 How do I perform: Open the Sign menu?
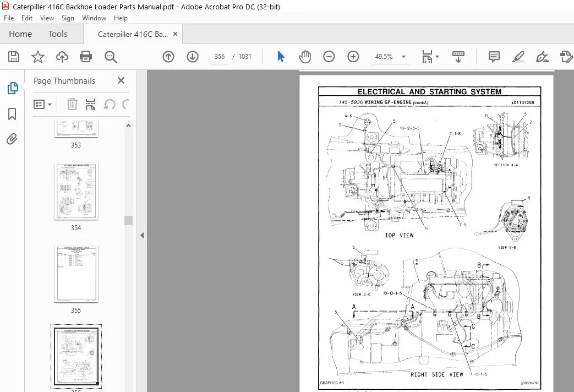pyautogui.click(x=68, y=18)
